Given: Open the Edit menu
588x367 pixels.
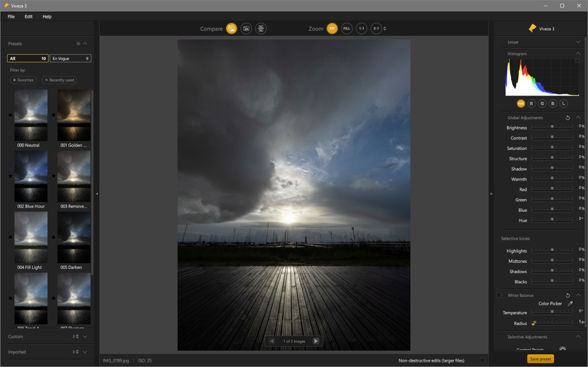Looking at the screenshot, I should click(29, 16).
